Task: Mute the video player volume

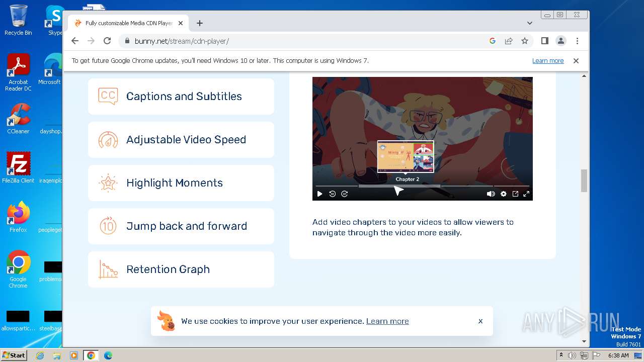Action: (x=491, y=194)
